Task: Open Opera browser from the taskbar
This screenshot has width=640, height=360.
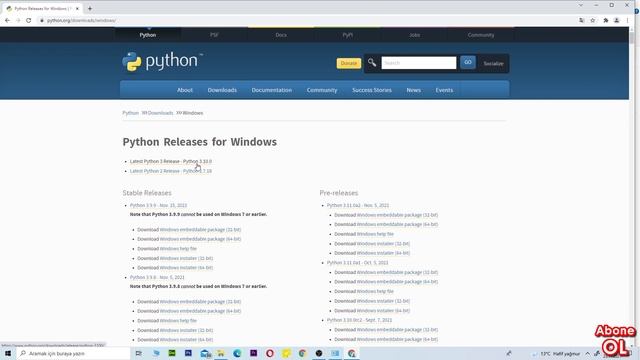Action: [270, 353]
